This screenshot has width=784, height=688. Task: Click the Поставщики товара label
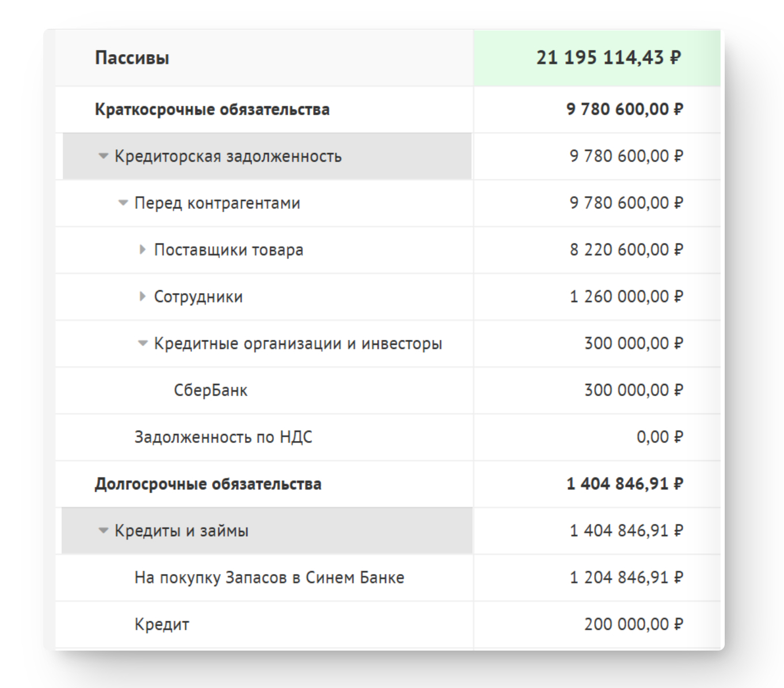pyautogui.click(x=229, y=250)
